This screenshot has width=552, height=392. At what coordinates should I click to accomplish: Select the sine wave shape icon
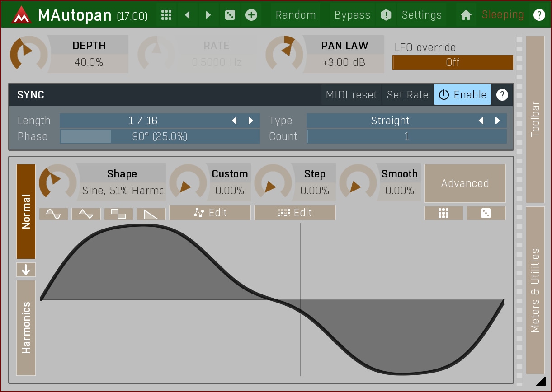click(53, 214)
